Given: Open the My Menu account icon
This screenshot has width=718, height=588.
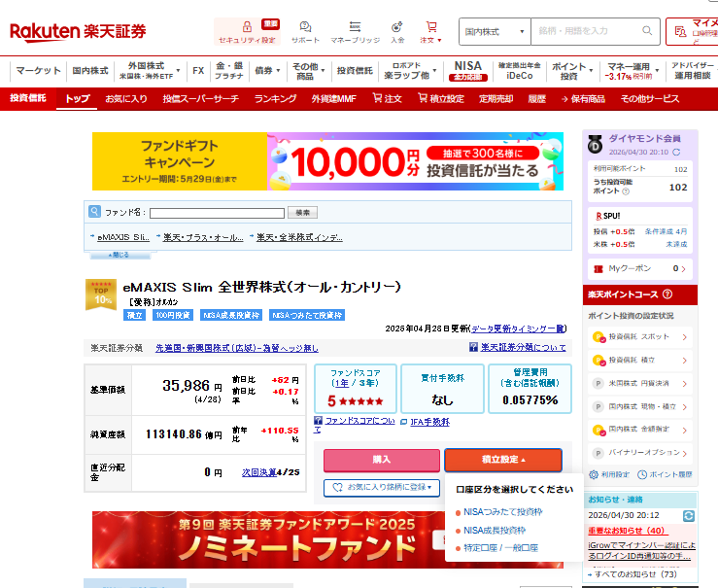Looking at the screenshot, I should [680, 32].
